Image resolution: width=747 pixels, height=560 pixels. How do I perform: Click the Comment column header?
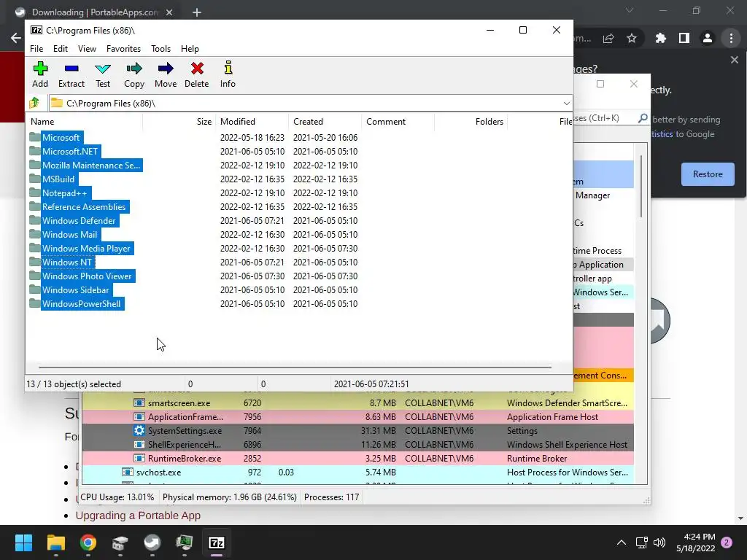398,122
